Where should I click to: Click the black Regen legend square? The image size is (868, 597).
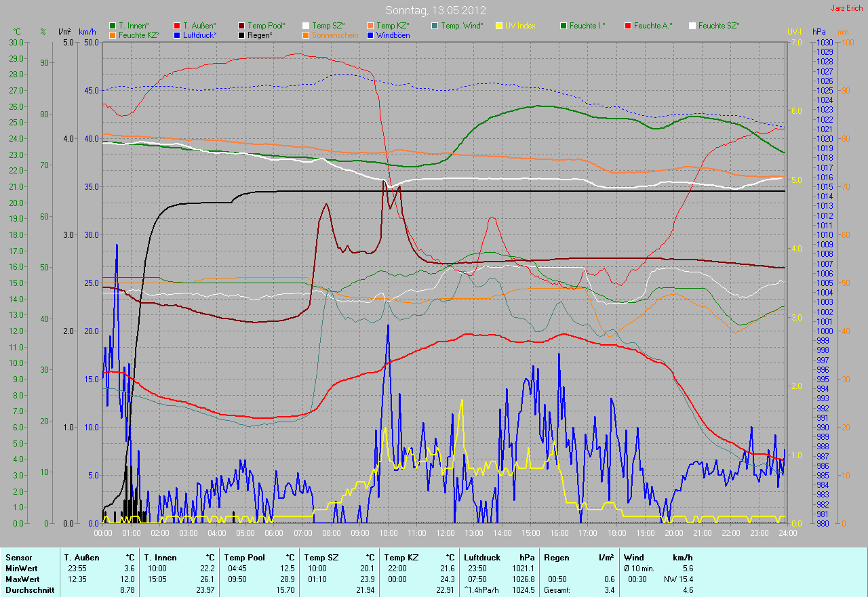point(241,35)
